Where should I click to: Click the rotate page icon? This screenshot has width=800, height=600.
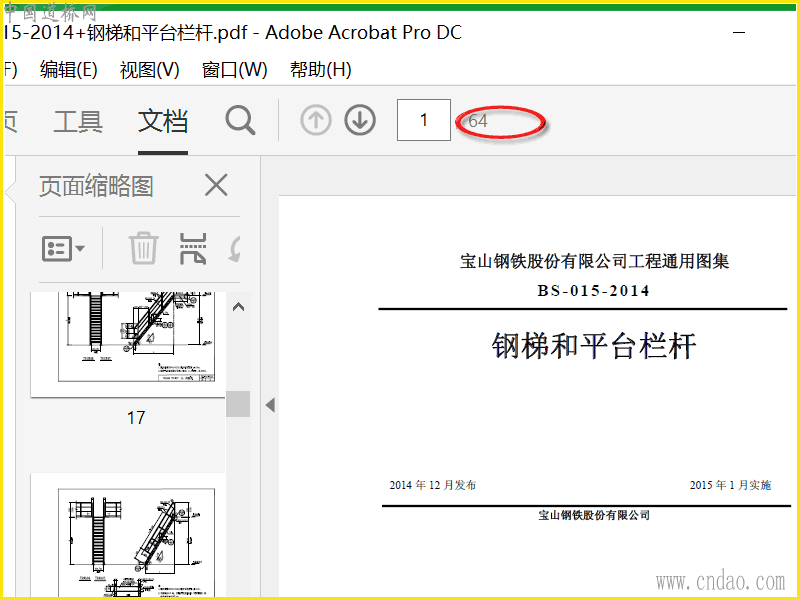click(234, 248)
